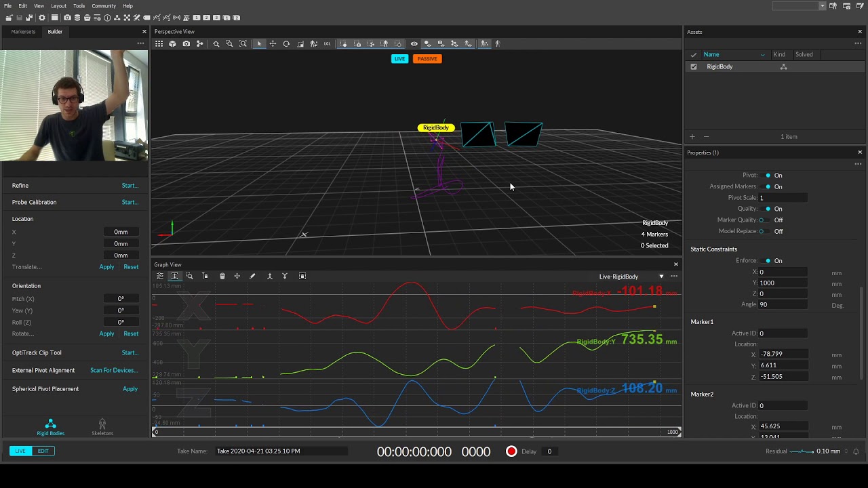Open the Skeletons builder icon

tap(102, 427)
